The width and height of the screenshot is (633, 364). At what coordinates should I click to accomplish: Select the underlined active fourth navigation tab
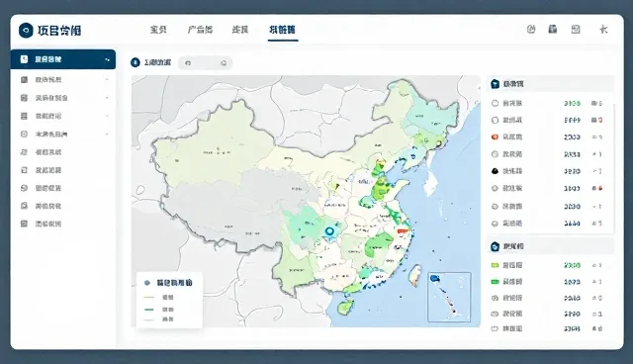click(283, 30)
